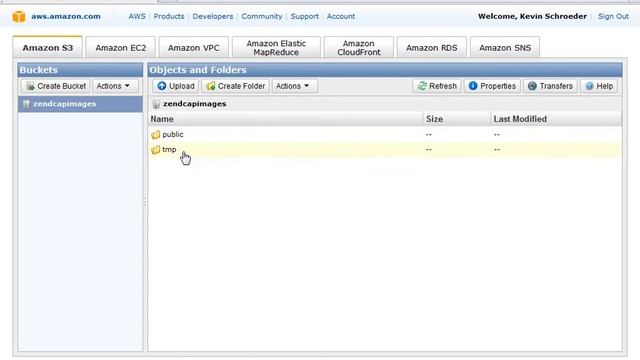Switch to the Amazon EC2 tab

[120, 47]
